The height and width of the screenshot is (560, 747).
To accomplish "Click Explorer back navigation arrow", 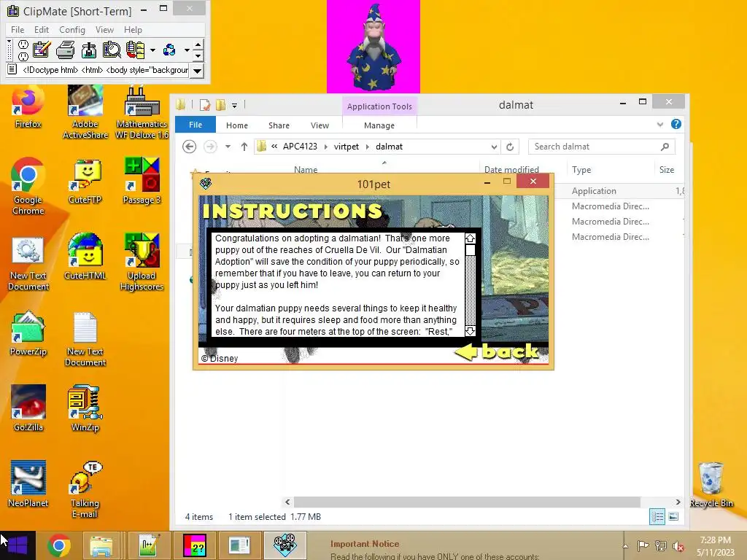I will (189, 147).
